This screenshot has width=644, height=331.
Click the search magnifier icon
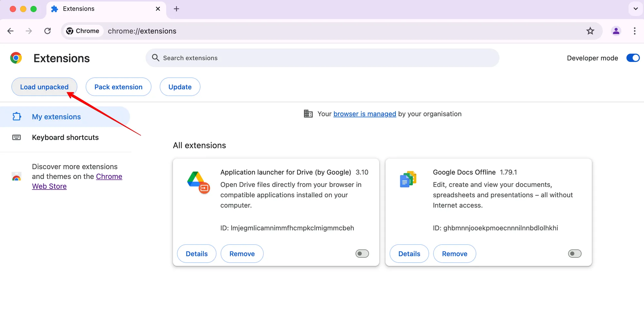pyautogui.click(x=156, y=58)
